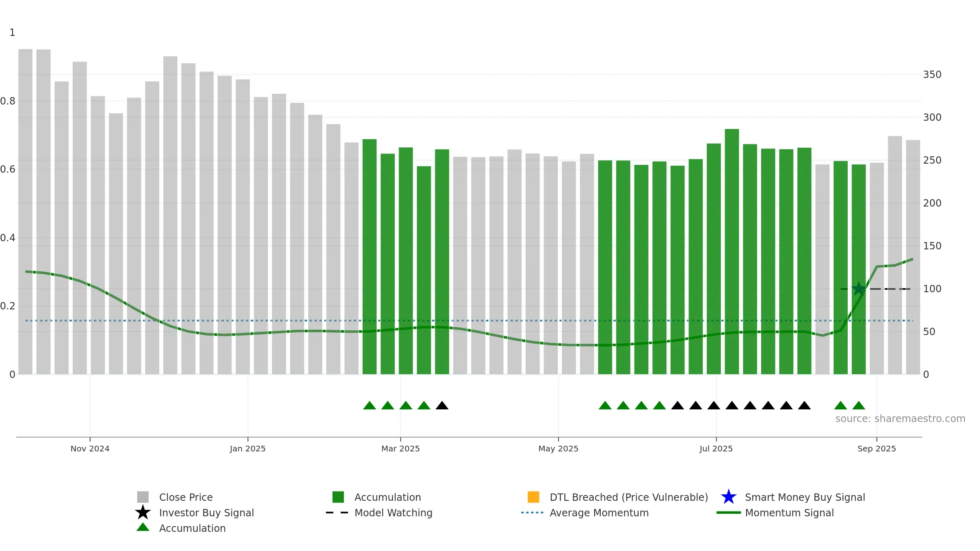
Task: Click the orange DTL Breached swatch
Action: click(x=533, y=497)
